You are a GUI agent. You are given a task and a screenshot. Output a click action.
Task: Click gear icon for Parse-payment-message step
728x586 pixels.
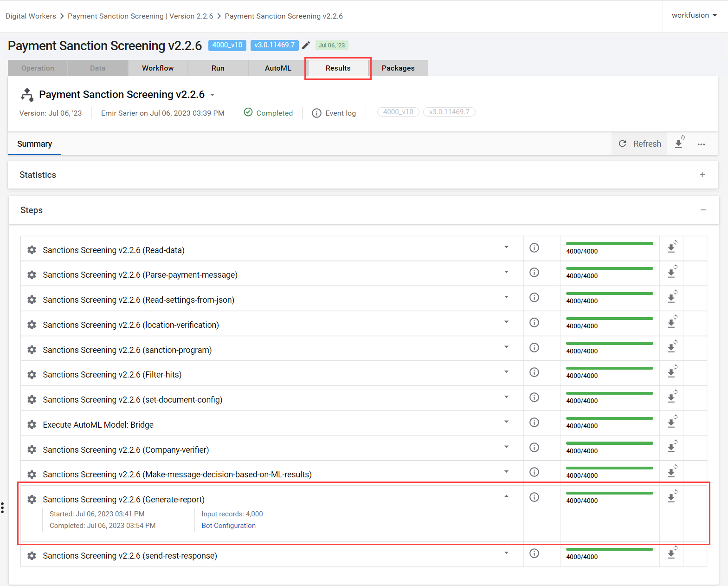click(x=32, y=275)
